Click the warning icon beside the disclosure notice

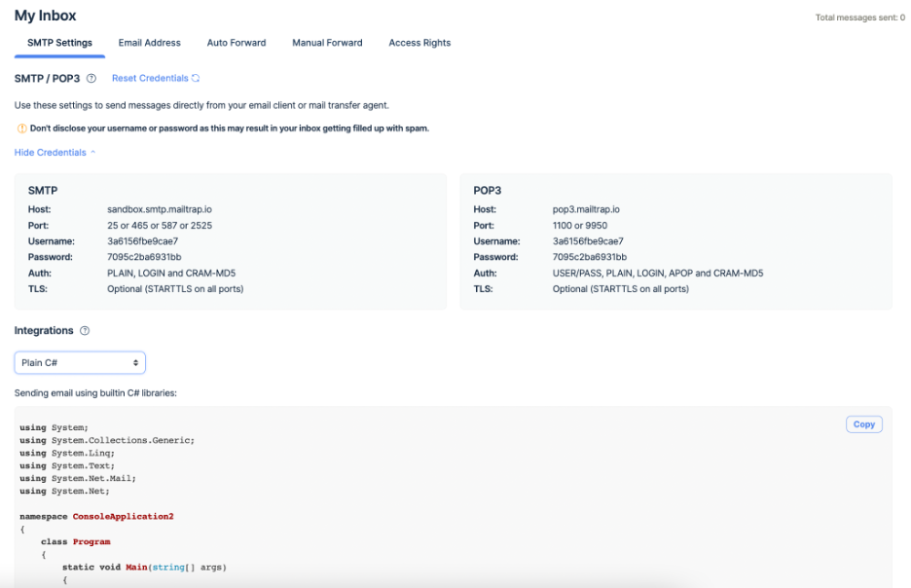pyautogui.click(x=21, y=129)
